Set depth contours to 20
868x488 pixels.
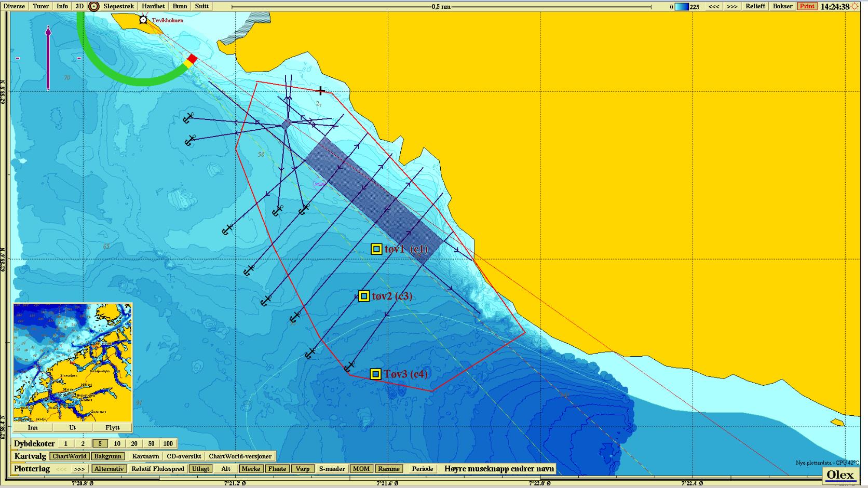(134, 443)
